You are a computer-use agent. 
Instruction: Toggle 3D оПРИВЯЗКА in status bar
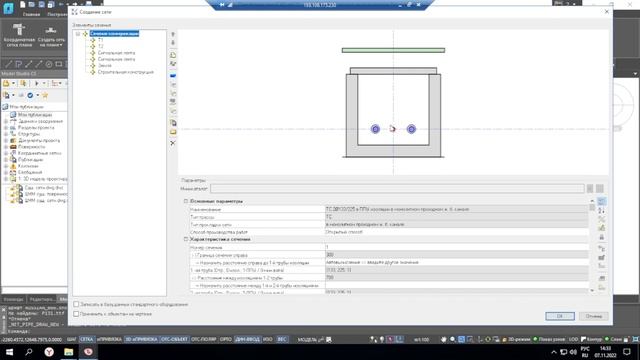[x=141, y=339]
